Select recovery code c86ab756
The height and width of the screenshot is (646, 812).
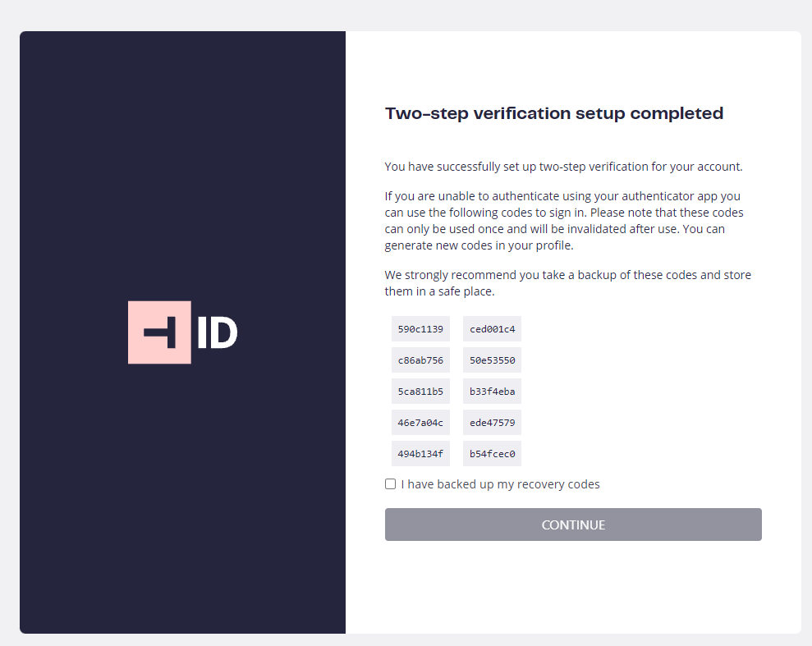pyautogui.click(x=420, y=360)
